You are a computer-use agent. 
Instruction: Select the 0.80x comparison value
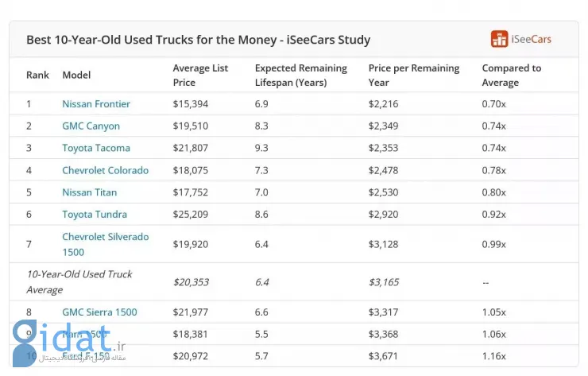tap(494, 192)
